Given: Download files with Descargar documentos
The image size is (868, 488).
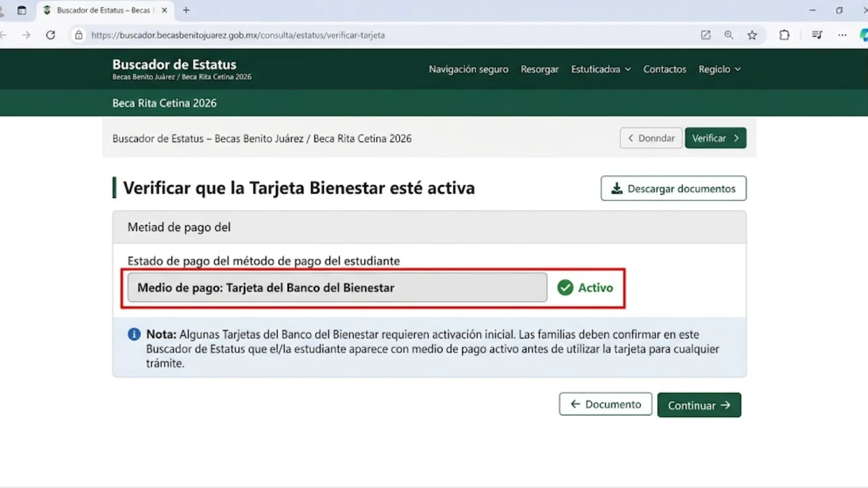Looking at the screenshot, I should click(x=673, y=188).
